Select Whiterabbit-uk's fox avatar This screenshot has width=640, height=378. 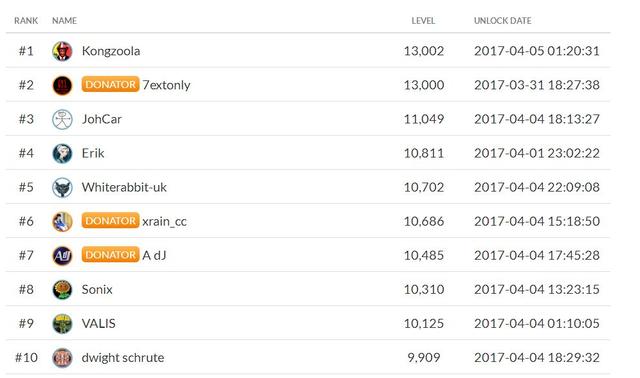click(62, 187)
